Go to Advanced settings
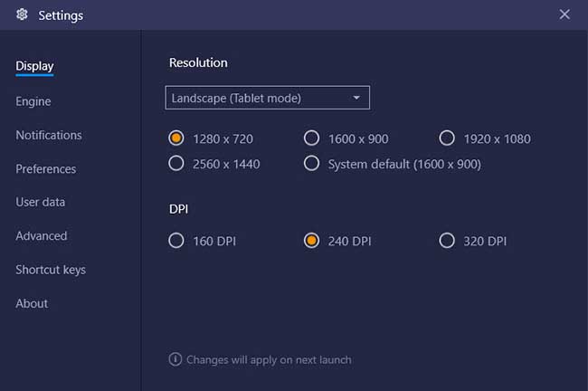 tap(42, 235)
